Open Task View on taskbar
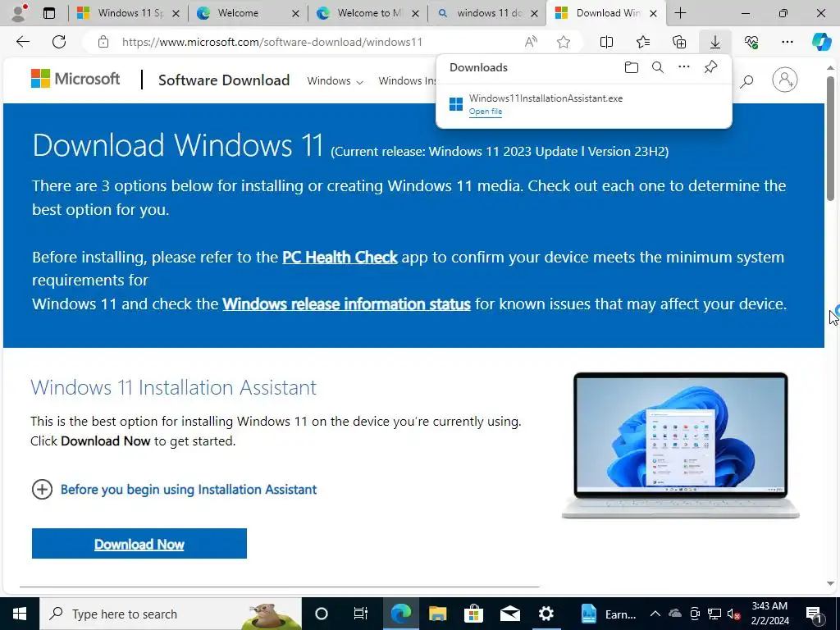840x630 pixels. click(x=361, y=614)
